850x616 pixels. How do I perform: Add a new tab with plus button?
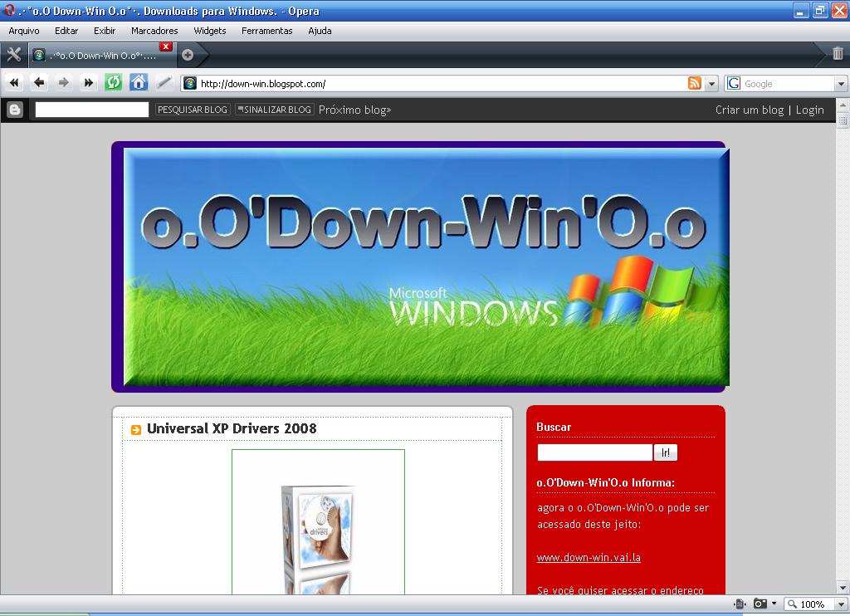point(188,55)
